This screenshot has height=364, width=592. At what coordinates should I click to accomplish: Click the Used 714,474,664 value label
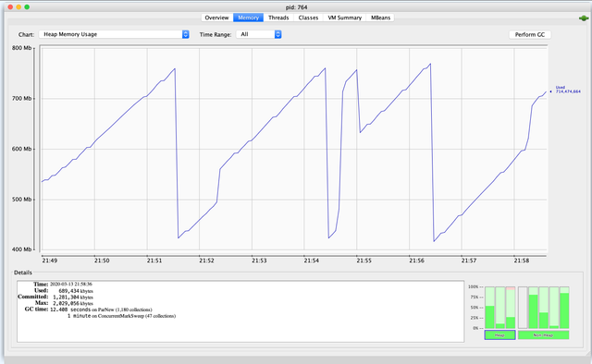click(x=567, y=90)
